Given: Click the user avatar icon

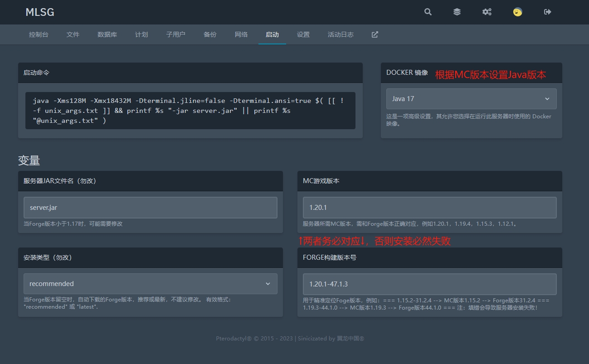Looking at the screenshot, I should pyautogui.click(x=517, y=12).
